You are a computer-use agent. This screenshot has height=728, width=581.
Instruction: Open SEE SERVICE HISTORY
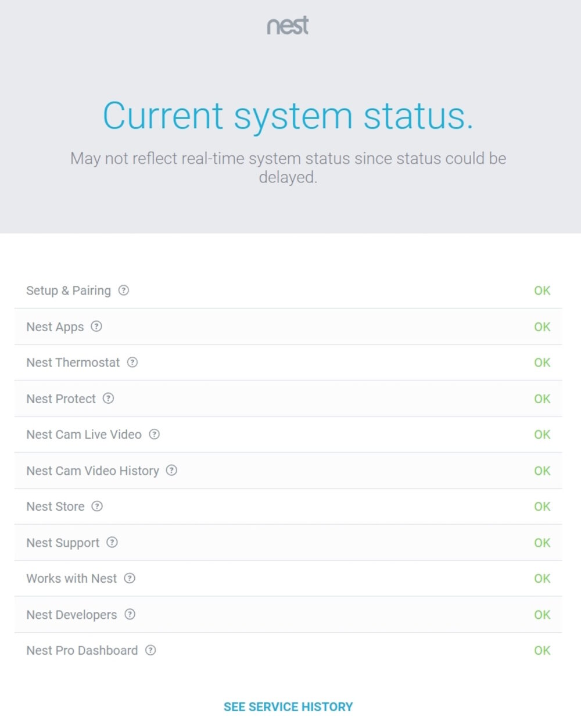(288, 707)
